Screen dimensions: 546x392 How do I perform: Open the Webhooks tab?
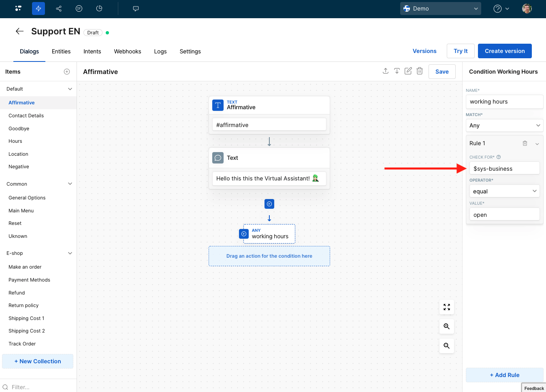pos(128,51)
